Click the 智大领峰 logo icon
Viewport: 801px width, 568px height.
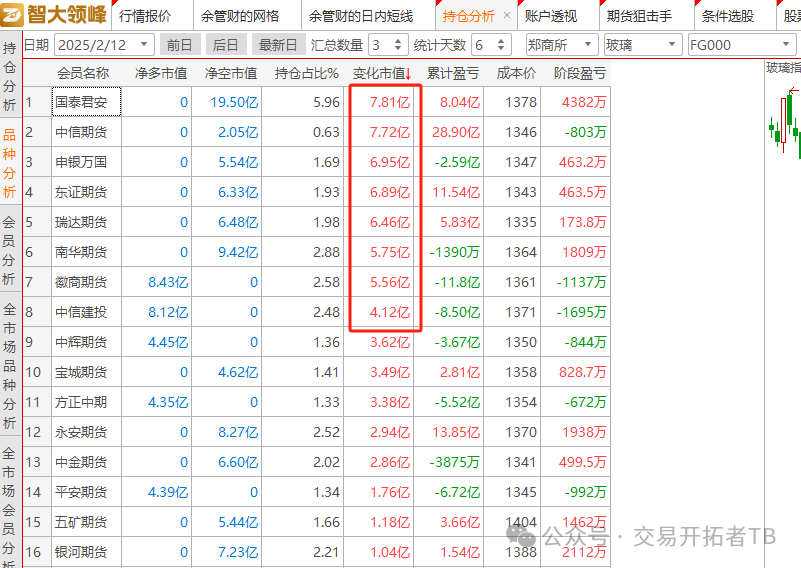(x=12, y=14)
